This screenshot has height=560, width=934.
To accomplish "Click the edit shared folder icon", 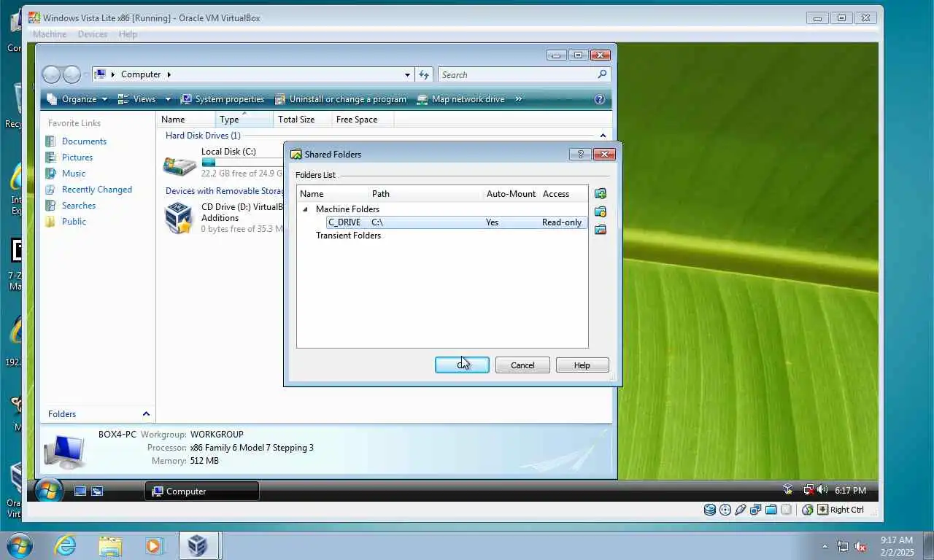I will click(x=601, y=211).
